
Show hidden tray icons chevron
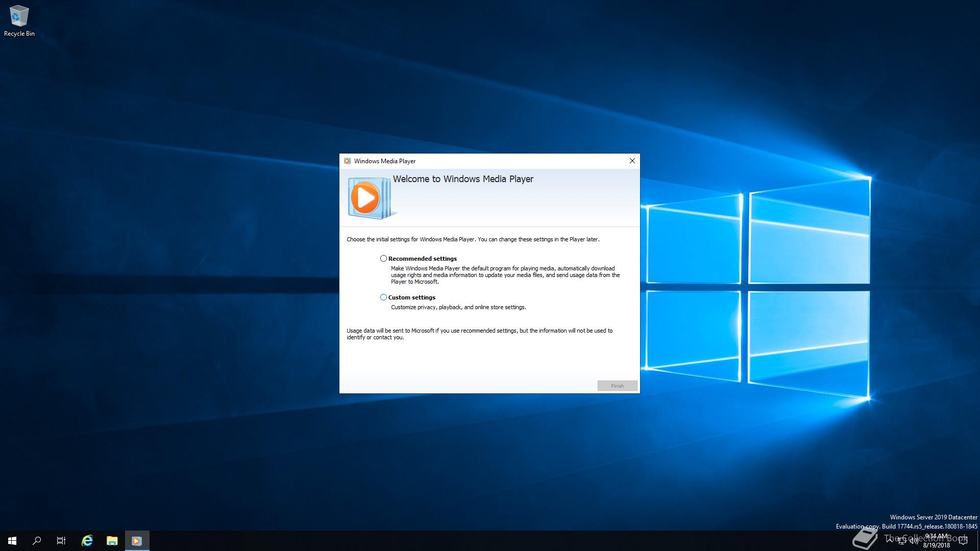[890, 540]
